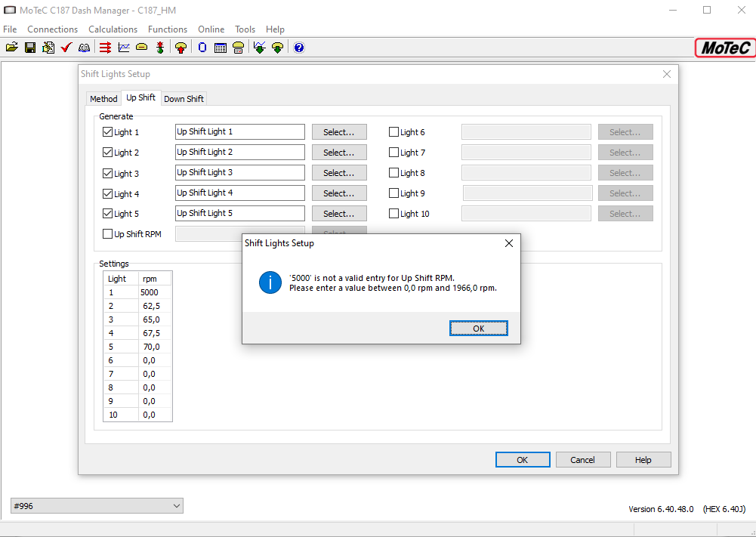This screenshot has height=537, width=756.
Task: Uncheck the Light 2 checkbox
Action: coord(107,153)
